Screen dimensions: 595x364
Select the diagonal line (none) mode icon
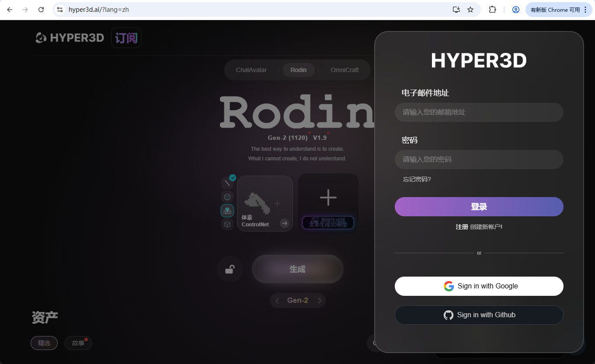pos(227,183)
